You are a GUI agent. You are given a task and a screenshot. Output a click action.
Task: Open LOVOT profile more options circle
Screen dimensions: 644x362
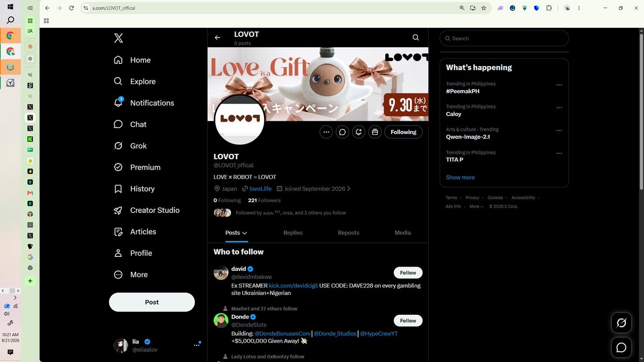click(326, 132)
